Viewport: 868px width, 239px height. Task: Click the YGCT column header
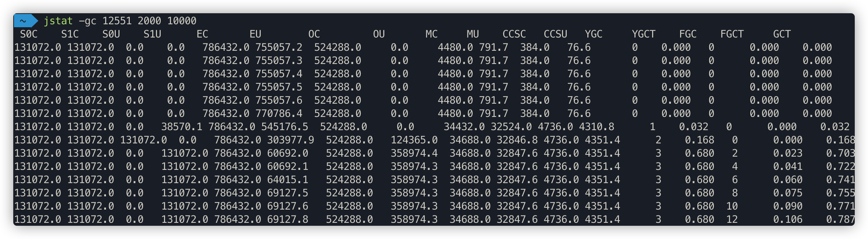tap(644, 34)
